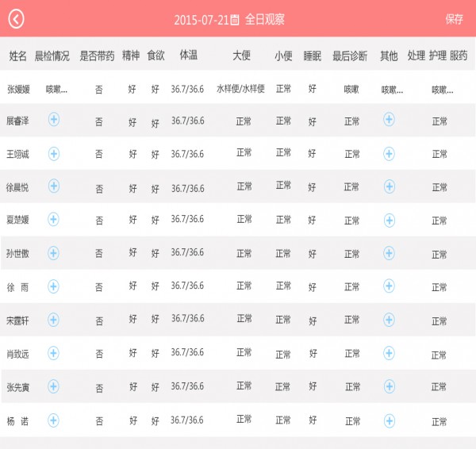The image size is (476, 449).
Task: Tap the back arrow icon
Action: [x=17, y=19]
